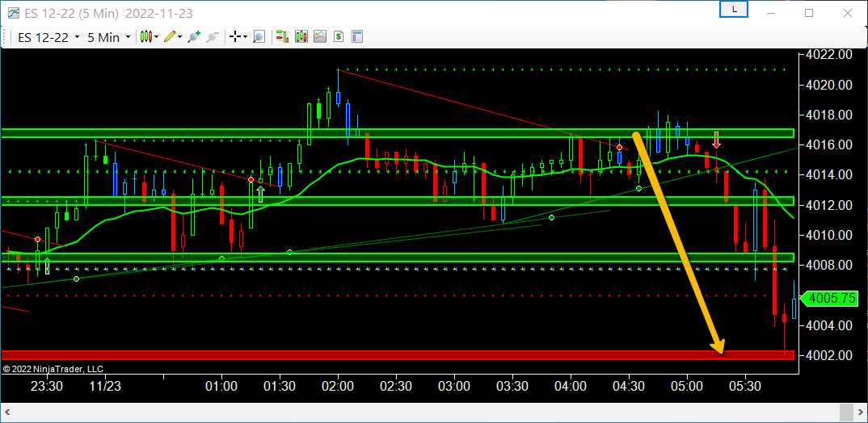Click the scrollbar left arrow

pyautogui.click(x=10, y=413)
